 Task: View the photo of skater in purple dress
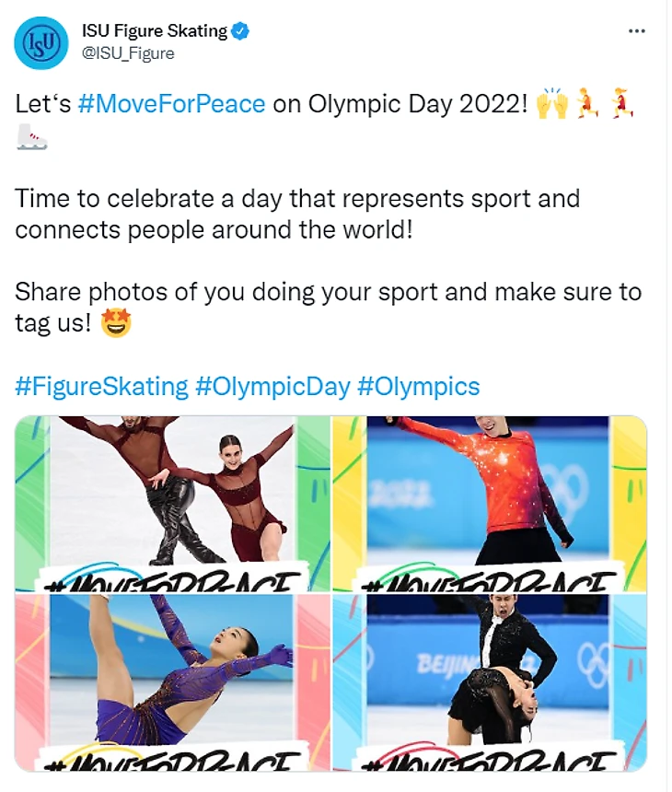click(172, 681)
